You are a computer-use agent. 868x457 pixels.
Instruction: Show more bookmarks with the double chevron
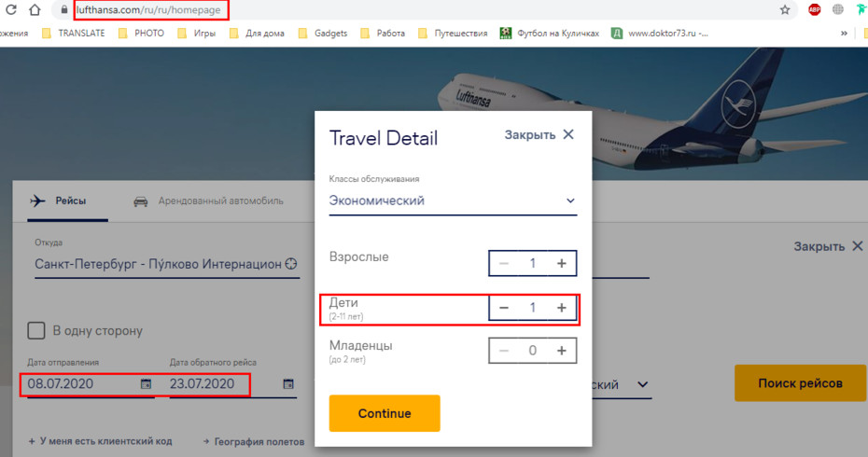pos(844,34)
